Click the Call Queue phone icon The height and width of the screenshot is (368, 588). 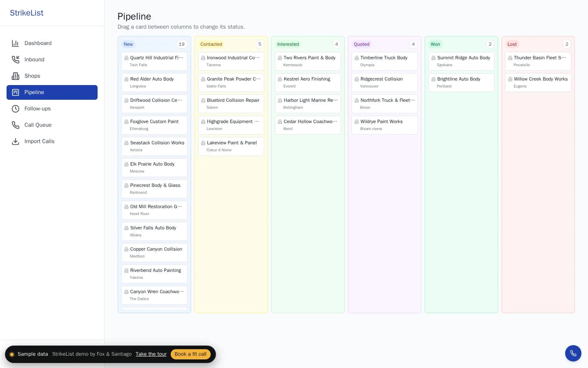point(16,125)
